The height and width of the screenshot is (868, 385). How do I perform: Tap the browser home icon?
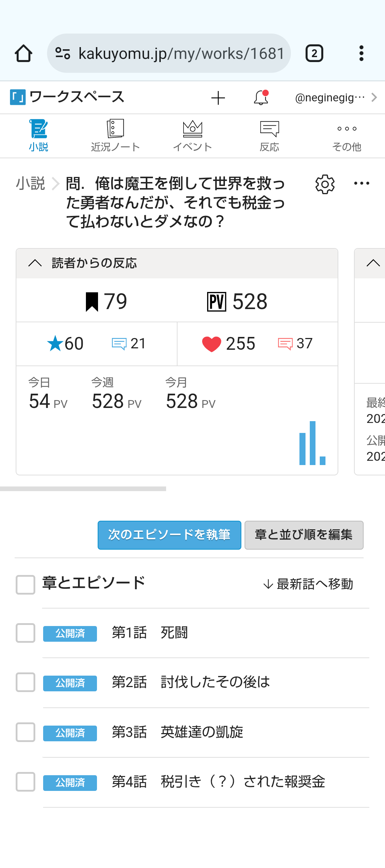point(24,54)
